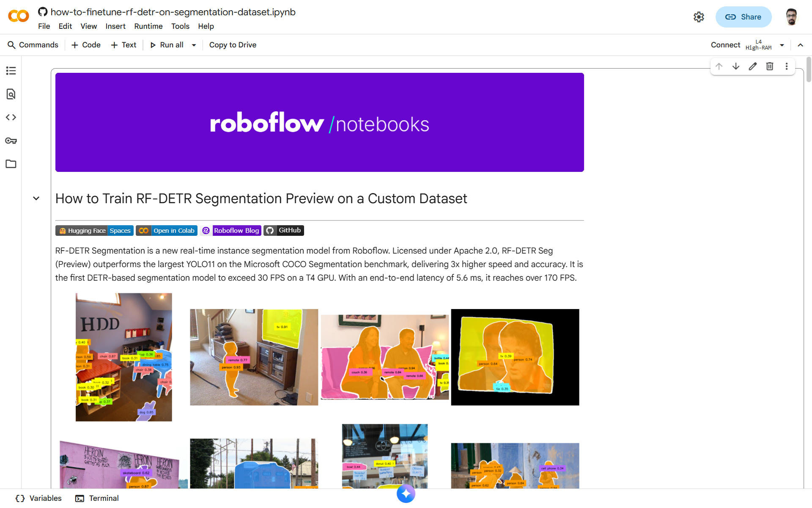Open the Code snippets sidebar icon
This screenshot has height=508, width=812.
(x=11, y=117)
